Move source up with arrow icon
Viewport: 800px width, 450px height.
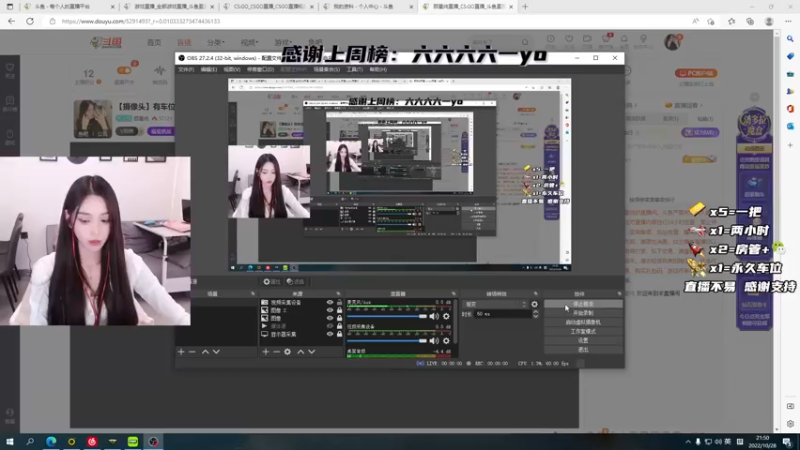coord(301,352)
